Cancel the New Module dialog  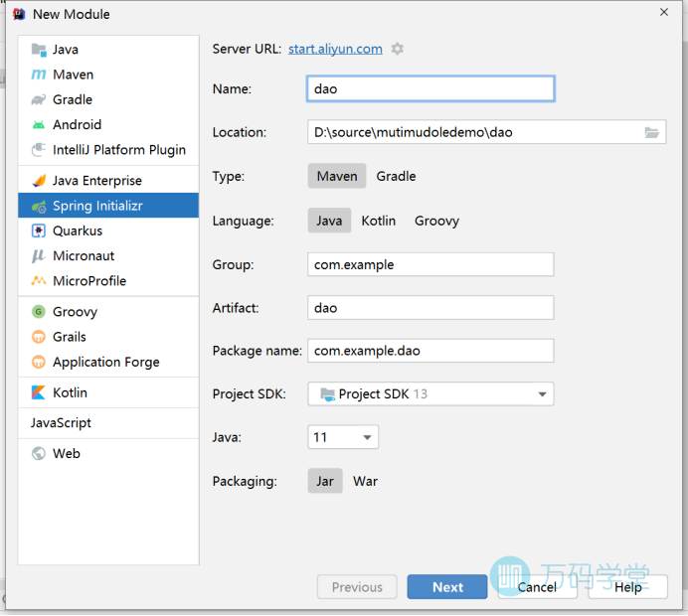click(x=537, y=587)
